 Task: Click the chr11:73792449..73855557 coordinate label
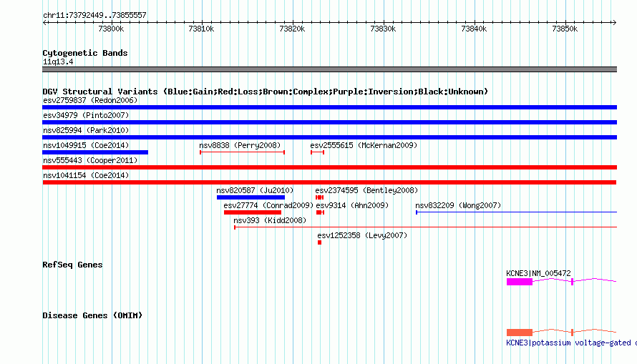pyautogui.click(x=94, y=15)
